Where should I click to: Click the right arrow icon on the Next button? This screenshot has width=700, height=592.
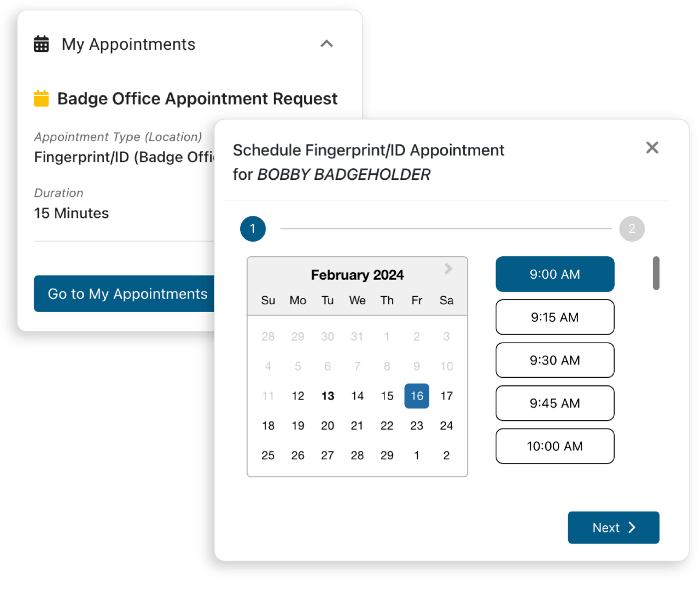pos(632,527)
